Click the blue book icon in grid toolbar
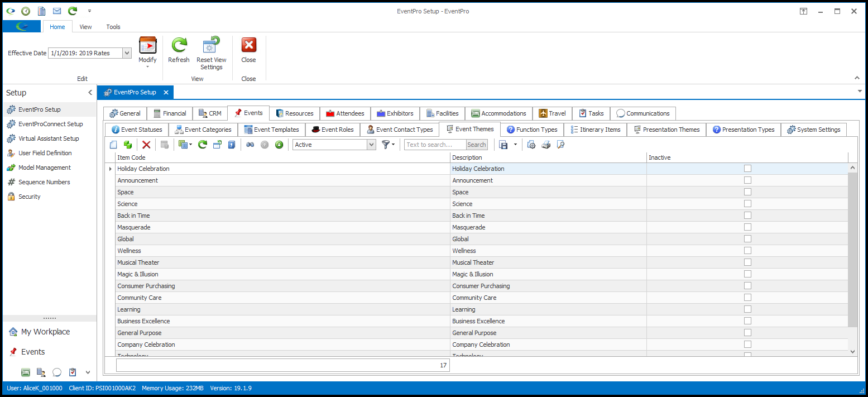The height and width of the screenshot is (397, 868). [x=232, y=145]
